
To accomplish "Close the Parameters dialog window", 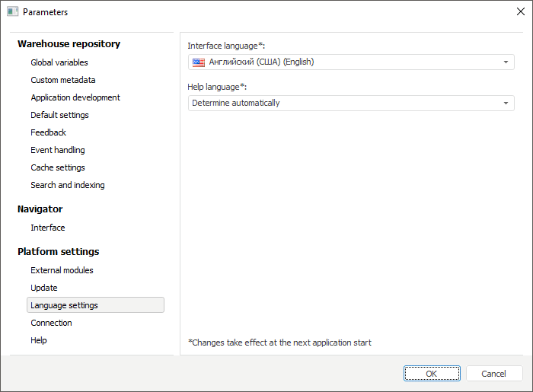I will pos(520,11).
